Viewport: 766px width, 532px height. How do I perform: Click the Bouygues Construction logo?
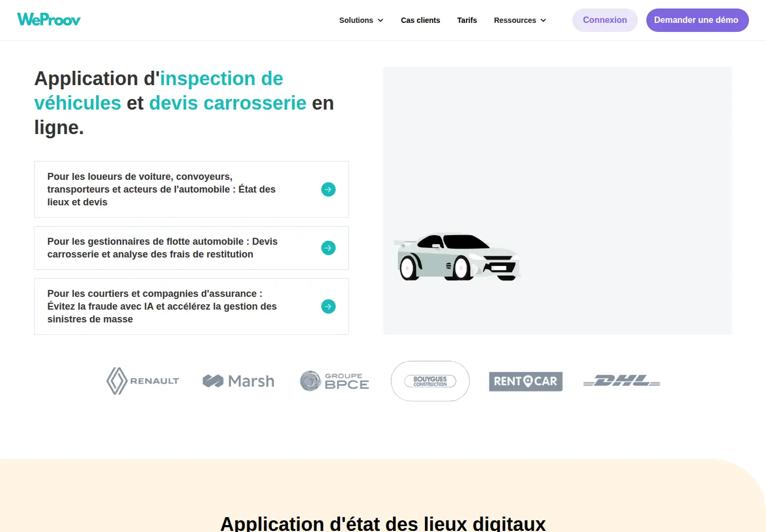tap(430, 381)
